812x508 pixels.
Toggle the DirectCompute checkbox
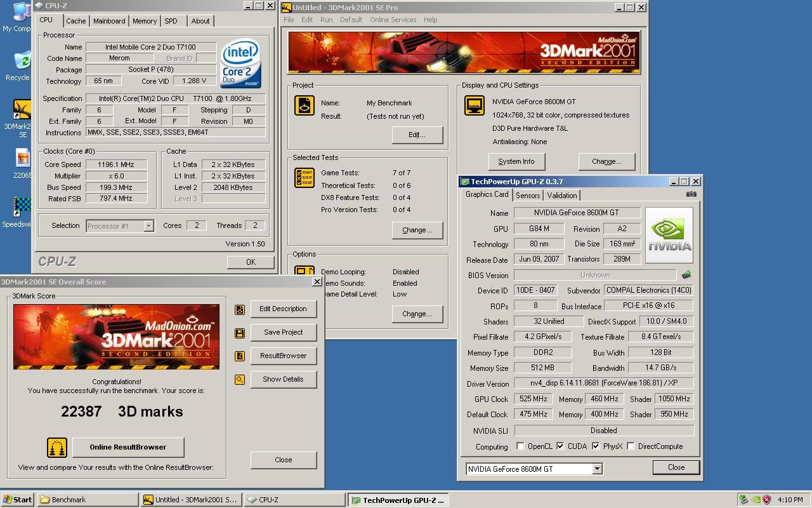tap(631, 446)
